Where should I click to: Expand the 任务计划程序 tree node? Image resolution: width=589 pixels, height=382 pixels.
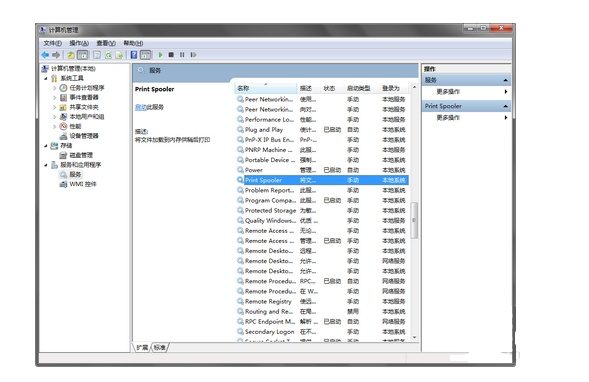coord(55,88)
